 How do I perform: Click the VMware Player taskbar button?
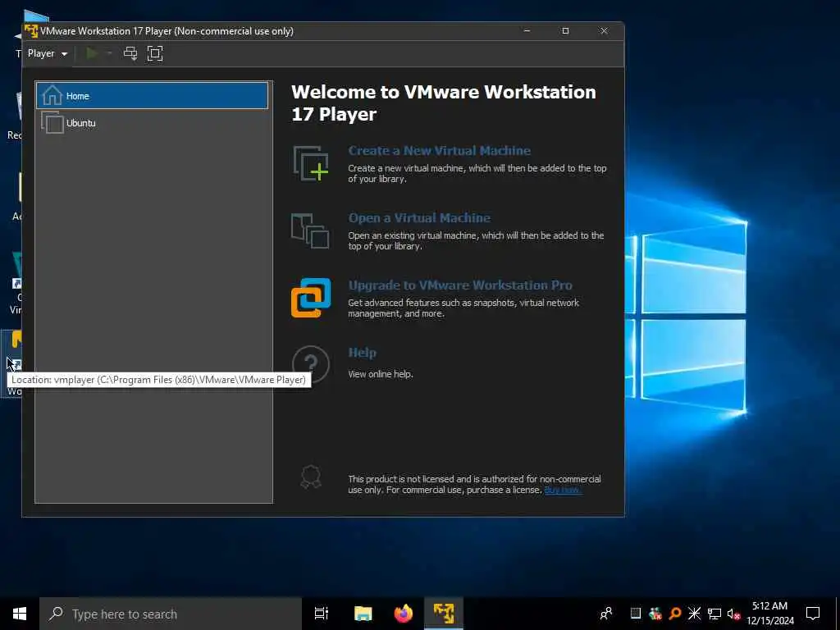tap(444, 614)
